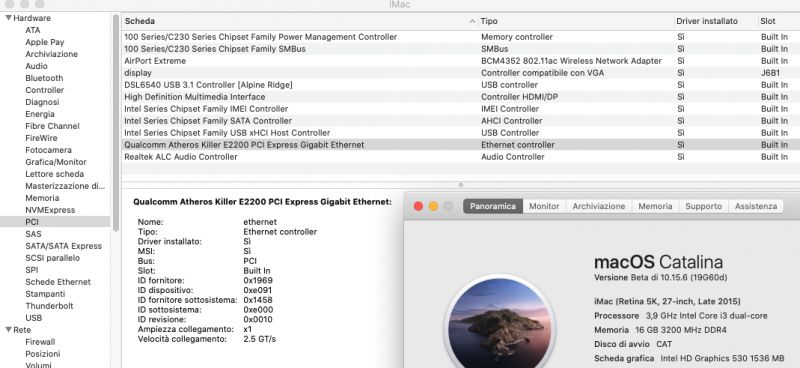Select the AirPort Extreme row
Image resolution: width=800 pixels, height=368 pixels.
point(461,61)
